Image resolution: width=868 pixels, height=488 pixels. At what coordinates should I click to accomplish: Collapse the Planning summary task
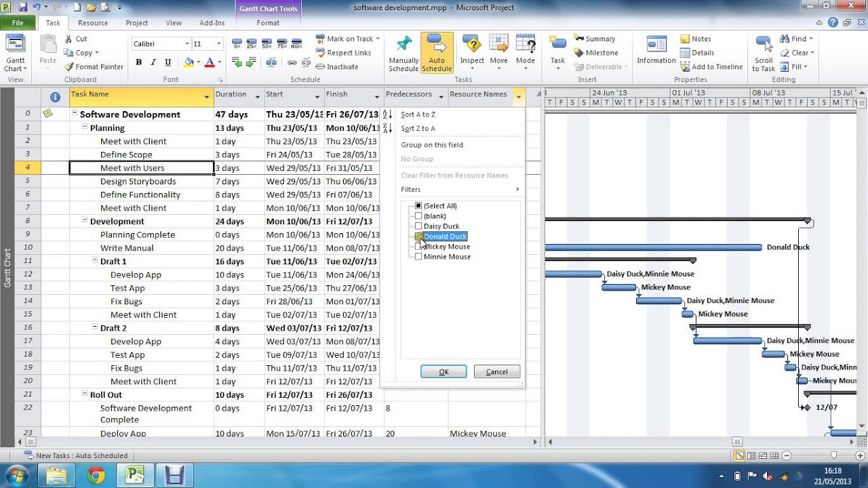85,127
